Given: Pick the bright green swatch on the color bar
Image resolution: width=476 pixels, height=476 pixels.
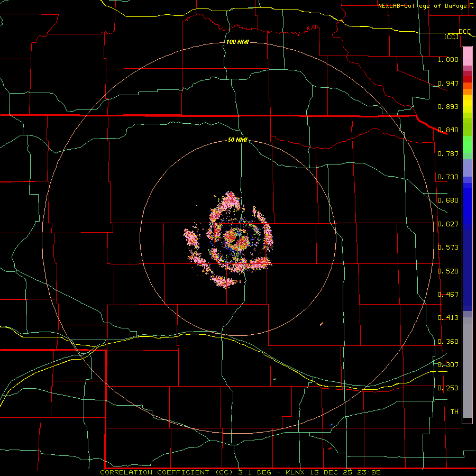Looking at the screenshot, I should pyautogui.click(x=467, y=144).
